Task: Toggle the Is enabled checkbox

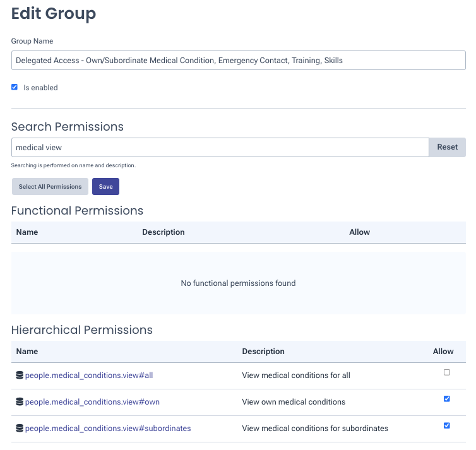Action: (15, 87)
